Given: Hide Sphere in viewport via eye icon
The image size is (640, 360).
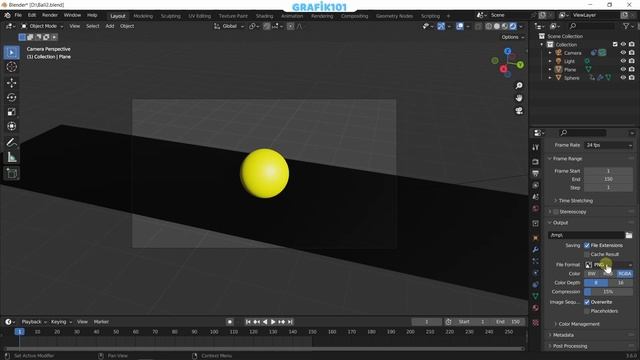Looking at the screenshot, I should [x=623, y=78].
